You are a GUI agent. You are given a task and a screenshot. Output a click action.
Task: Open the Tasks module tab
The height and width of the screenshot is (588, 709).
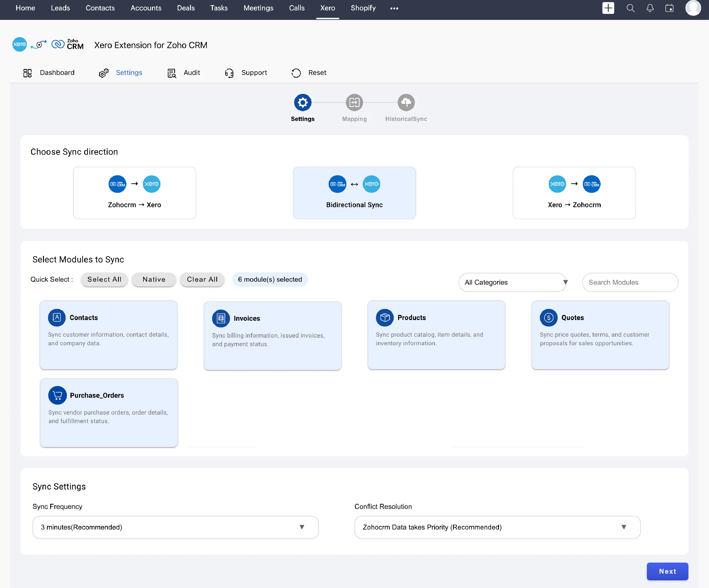point(219,8)
